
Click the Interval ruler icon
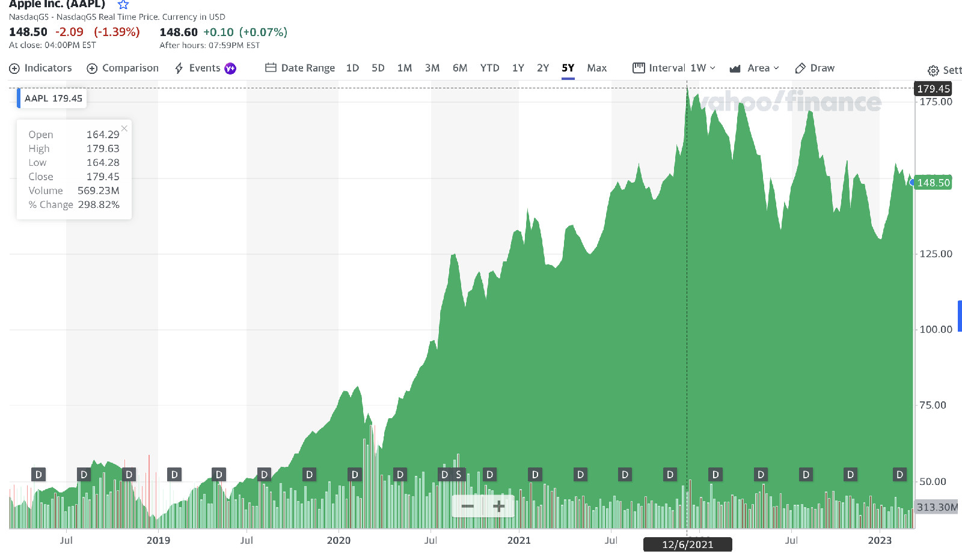coord(639,68)
